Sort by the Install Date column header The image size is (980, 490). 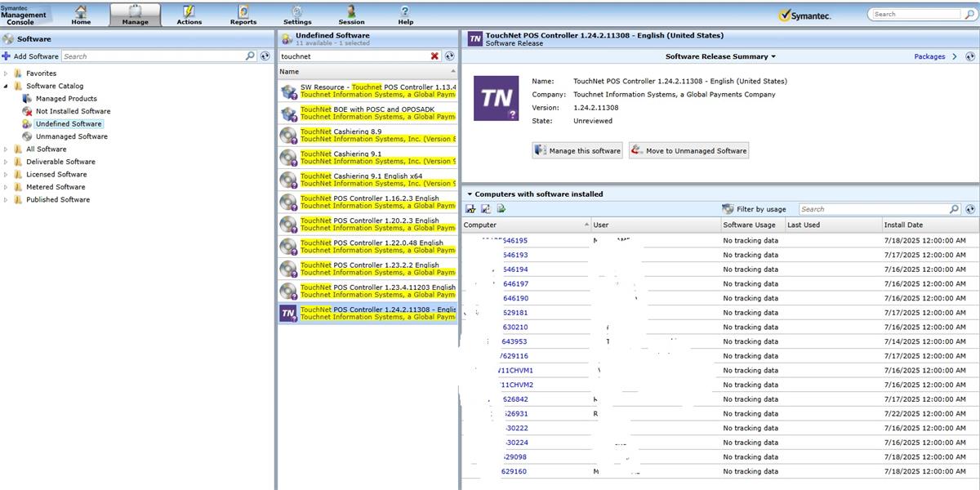930,225
